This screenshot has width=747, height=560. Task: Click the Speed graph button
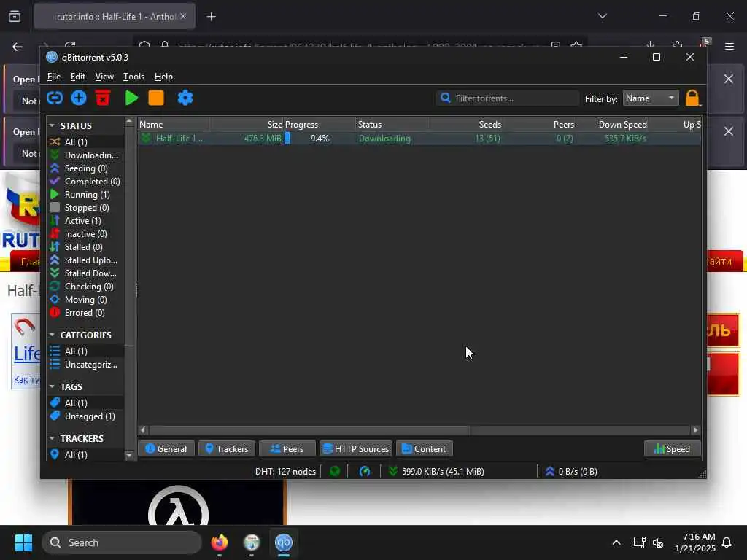click(672, 448)
